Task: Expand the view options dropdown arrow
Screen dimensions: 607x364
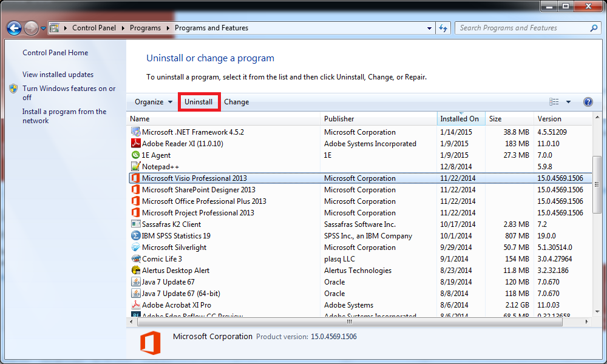Action: point(569,102)
